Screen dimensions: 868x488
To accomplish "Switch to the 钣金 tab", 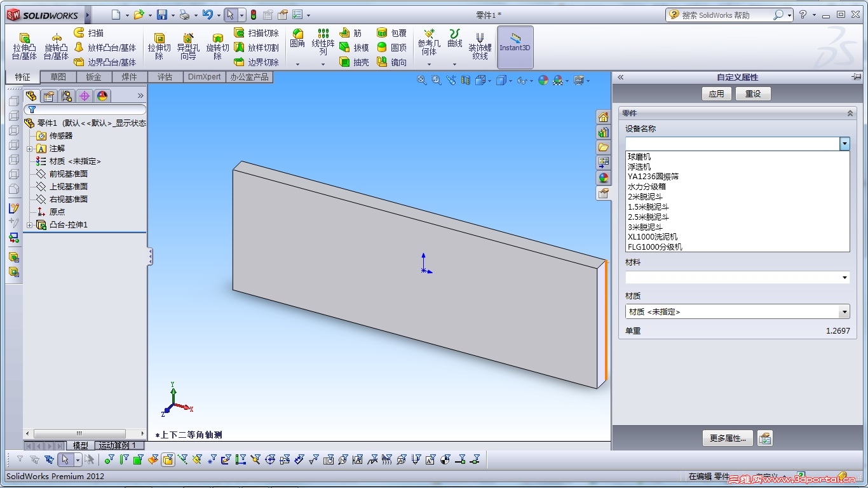I will pyautogui.click(x=94, y=77).
